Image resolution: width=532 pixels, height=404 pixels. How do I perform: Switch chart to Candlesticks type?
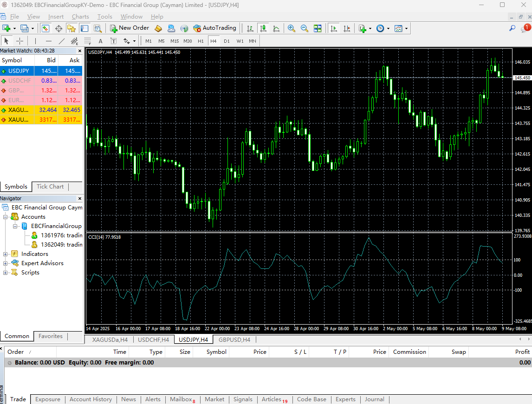point(263,28)
